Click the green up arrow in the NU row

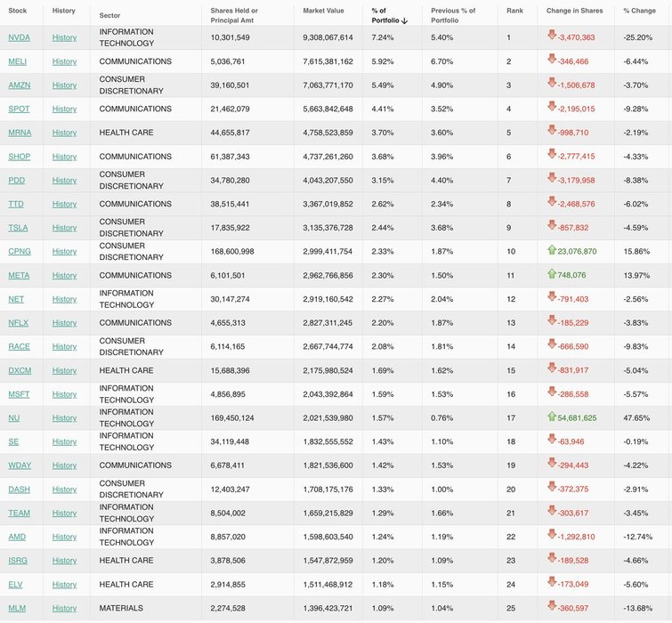click(552, 417)
